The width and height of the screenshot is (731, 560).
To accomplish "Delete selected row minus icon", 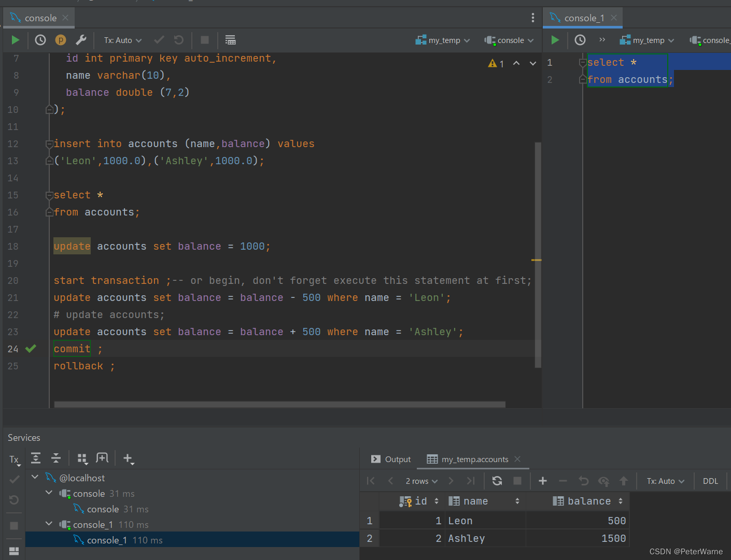I will [x=563, y=481].
